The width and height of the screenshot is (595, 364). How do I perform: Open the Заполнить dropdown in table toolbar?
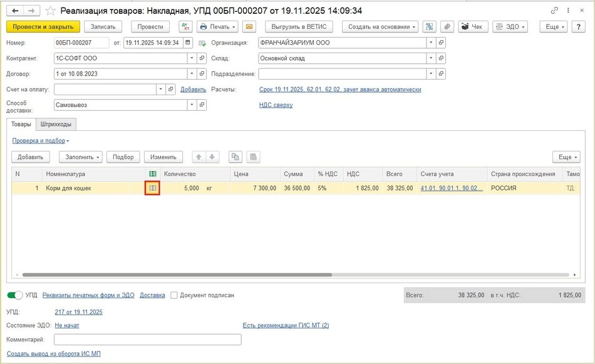81,157
